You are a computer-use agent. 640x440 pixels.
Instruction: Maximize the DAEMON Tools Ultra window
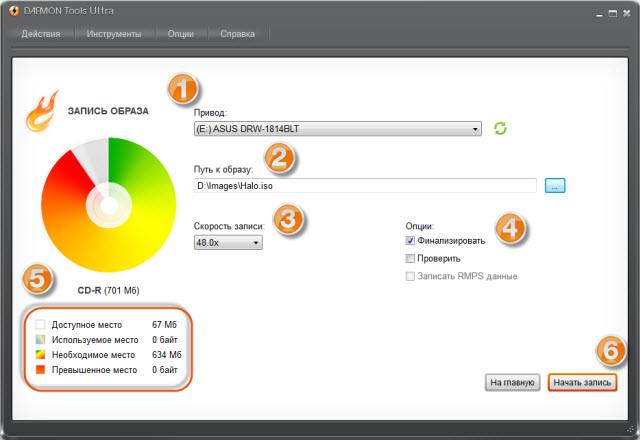pyautogui.click(x=613, y=13)
